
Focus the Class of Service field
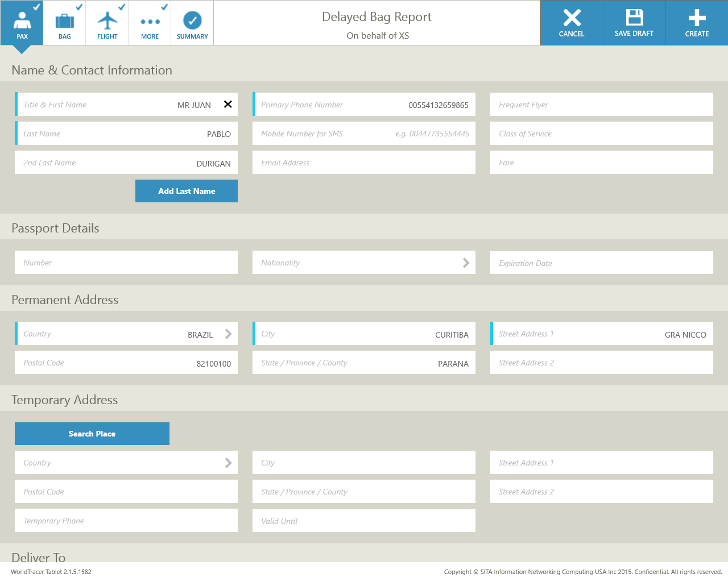click(602, 134)
